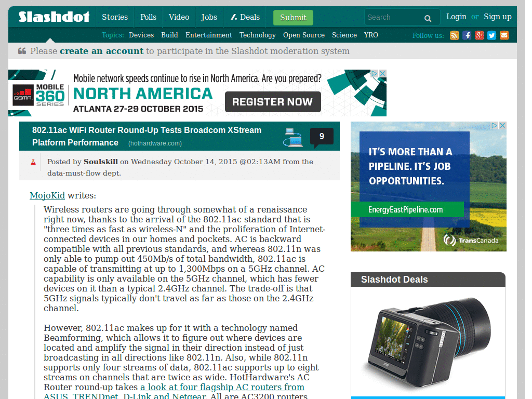
Task: Click the RSS feed icon
Action: (454, 35)
